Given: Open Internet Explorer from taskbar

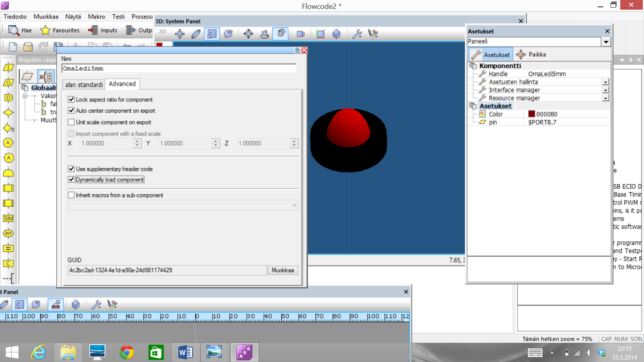Looking at the screenshot, I should [x=39, y=353].
